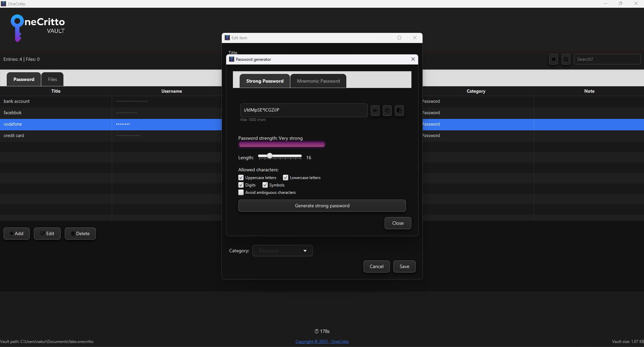Switch to the Files tab
This screenshot has height=347, width=644.
pos(52,79)
